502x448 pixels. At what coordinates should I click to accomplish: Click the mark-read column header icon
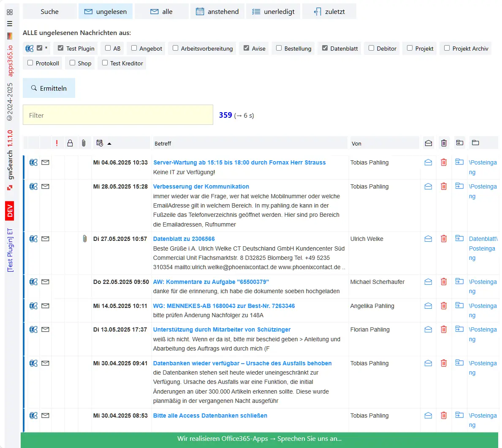tap(429, 143)
